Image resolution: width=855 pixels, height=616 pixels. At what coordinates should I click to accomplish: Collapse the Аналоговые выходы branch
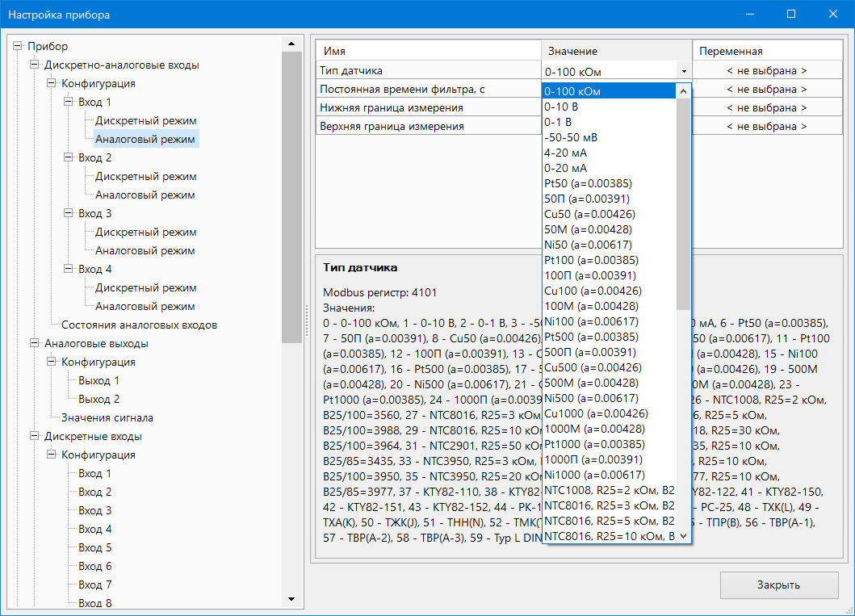pyautogui.click(x=35, y=343)
